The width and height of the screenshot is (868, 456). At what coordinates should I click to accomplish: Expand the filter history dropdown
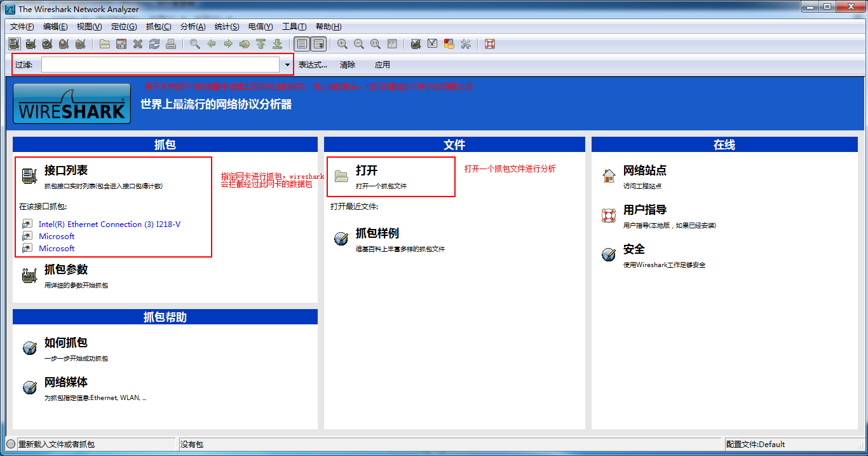287,64
